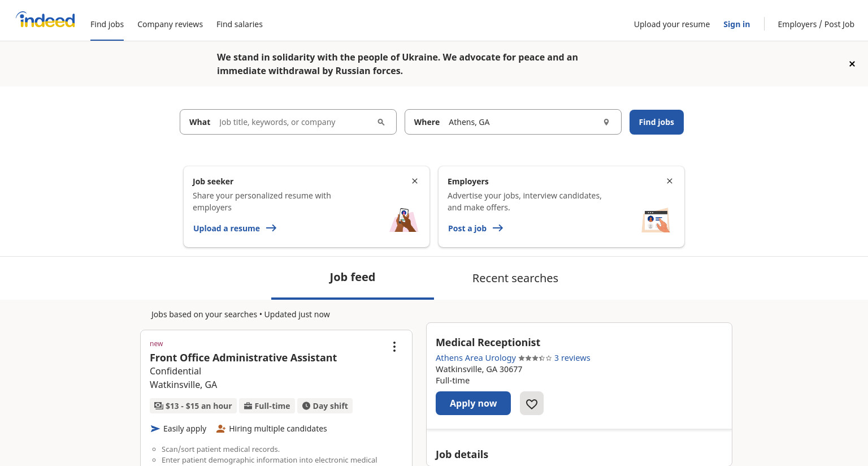This screenshot has height=466, width=868.
Task: Open Company reviews in navigation
Action: [170, 24]
